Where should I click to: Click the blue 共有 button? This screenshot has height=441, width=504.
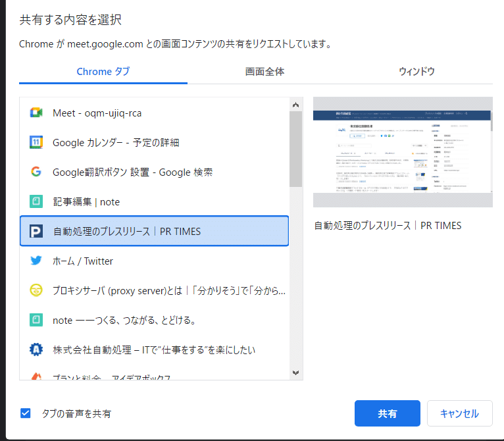pyautogui.click(x=388, y=413)
